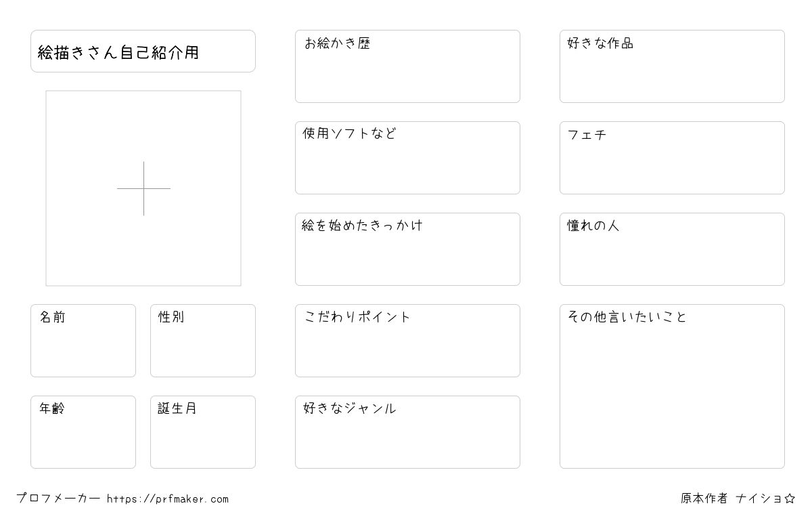Select the 誕生月 birth month box

pyautogui.click(x=203, y=432)
